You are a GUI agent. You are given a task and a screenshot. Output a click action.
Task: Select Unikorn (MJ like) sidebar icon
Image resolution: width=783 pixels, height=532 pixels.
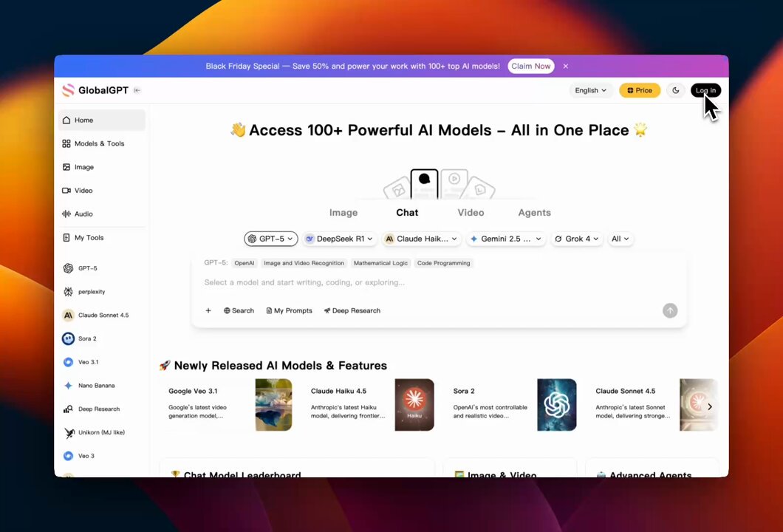coord(69,432)
